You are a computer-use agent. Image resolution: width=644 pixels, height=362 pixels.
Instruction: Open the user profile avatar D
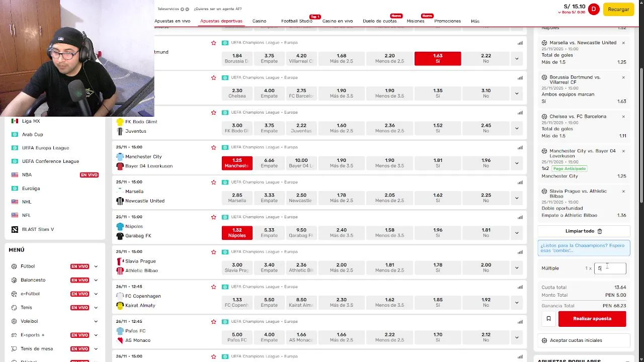594,9
